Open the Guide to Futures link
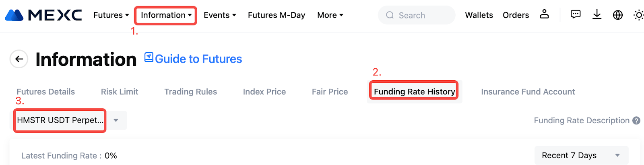The height and width of the screenshot is (165, 644). click(198, 59)
